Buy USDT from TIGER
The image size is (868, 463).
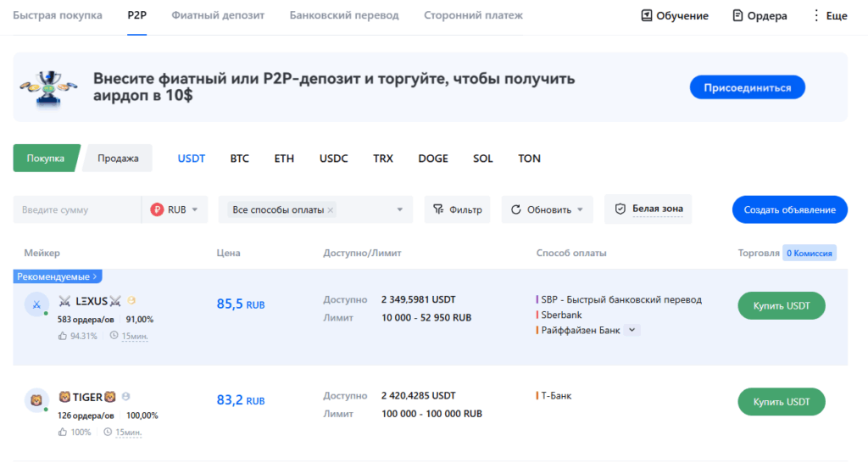pos(781,402)
